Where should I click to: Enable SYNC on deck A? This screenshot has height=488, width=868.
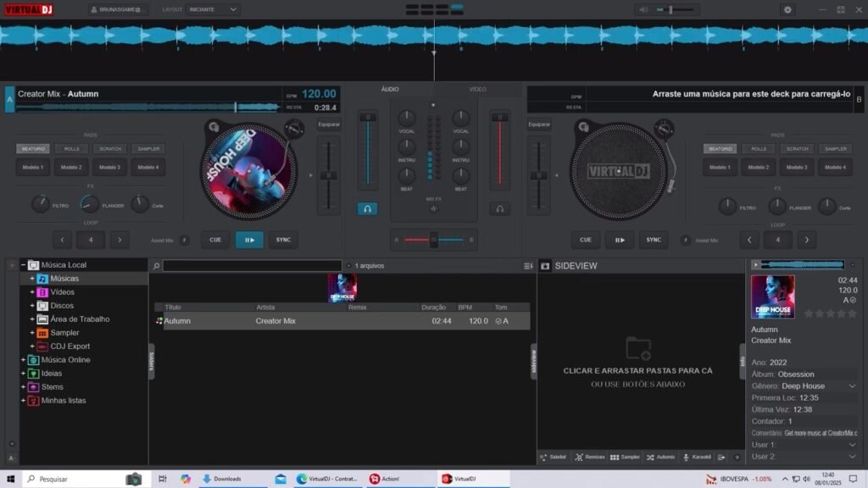tap(283, 240)
